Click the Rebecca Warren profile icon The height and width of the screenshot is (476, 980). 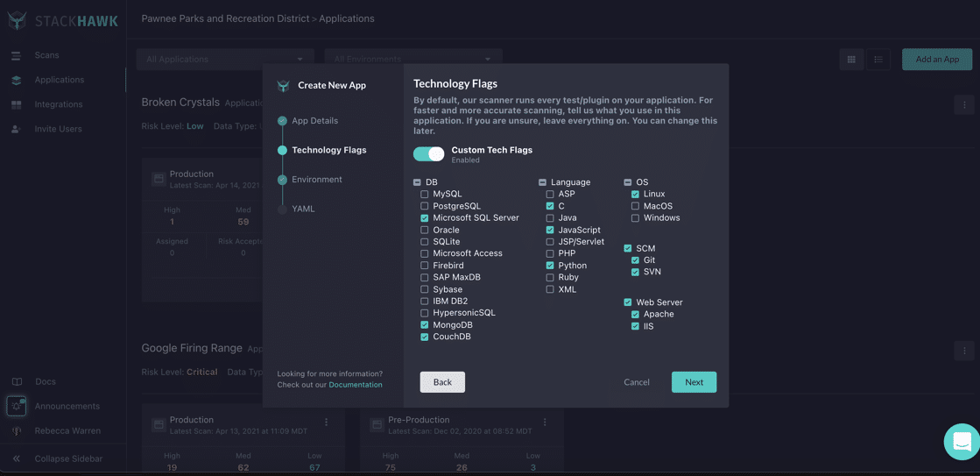pos(17,431)
